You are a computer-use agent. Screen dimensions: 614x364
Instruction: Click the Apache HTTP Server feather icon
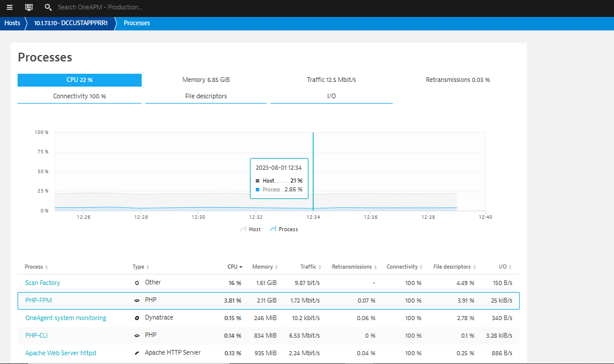(137, 353)
